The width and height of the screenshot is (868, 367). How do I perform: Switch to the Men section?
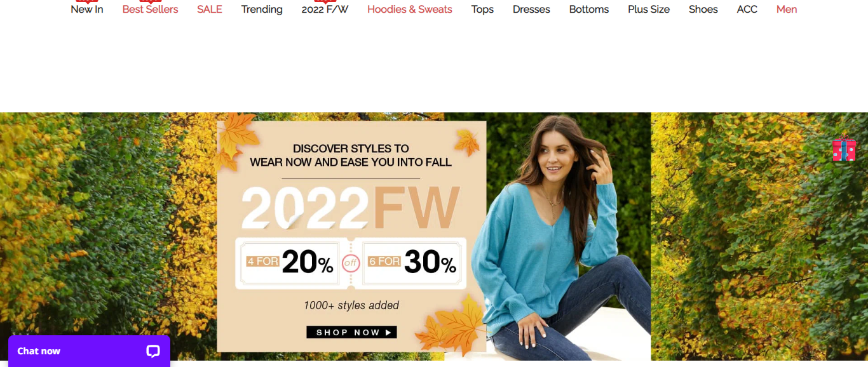click(x=787, y=10)
